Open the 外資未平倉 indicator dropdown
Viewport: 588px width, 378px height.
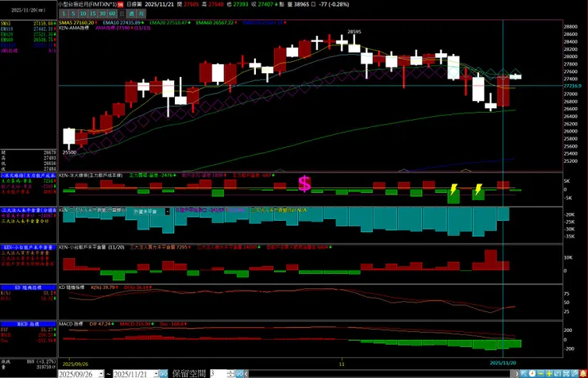(167, 212)
